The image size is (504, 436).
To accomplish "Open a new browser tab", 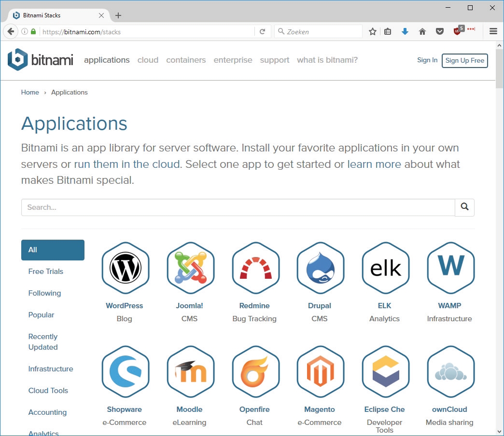I will point(118,15).
